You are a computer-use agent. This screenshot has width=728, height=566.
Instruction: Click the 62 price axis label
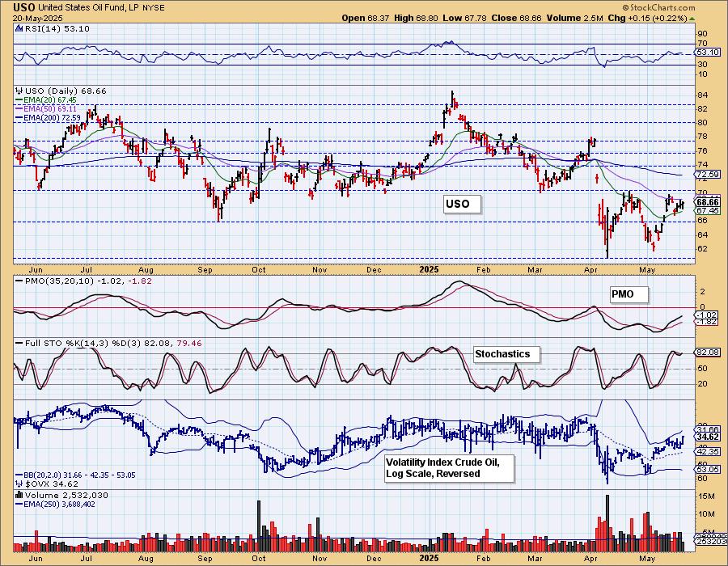pyautogui.click(x=702, y=249)
